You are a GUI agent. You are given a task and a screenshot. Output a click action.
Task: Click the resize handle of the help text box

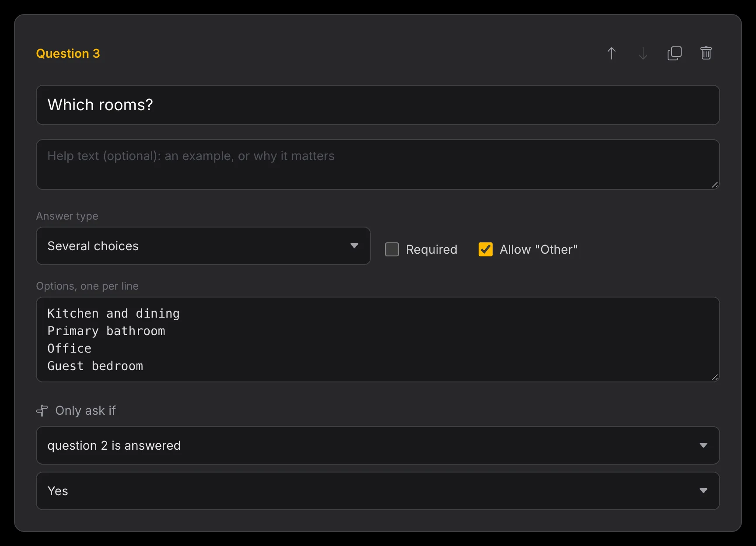click(715, 185)
